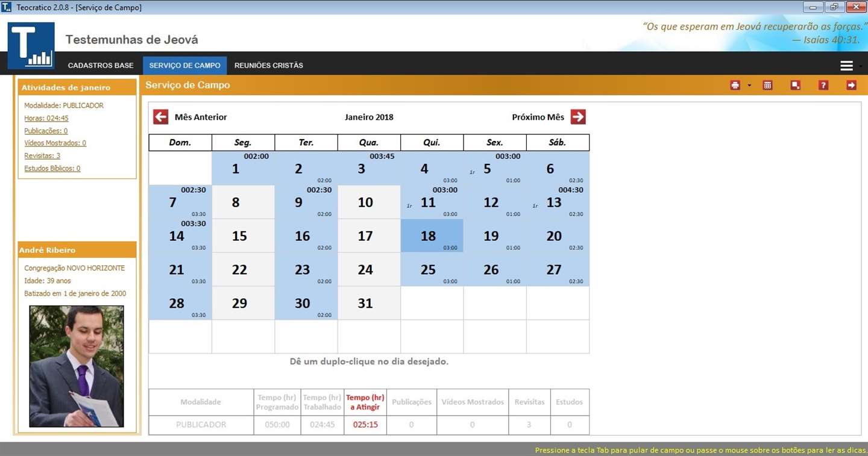Viewport: 868px width, 456px height.
Task: Go to next month with right arrow
Action: 578,117
